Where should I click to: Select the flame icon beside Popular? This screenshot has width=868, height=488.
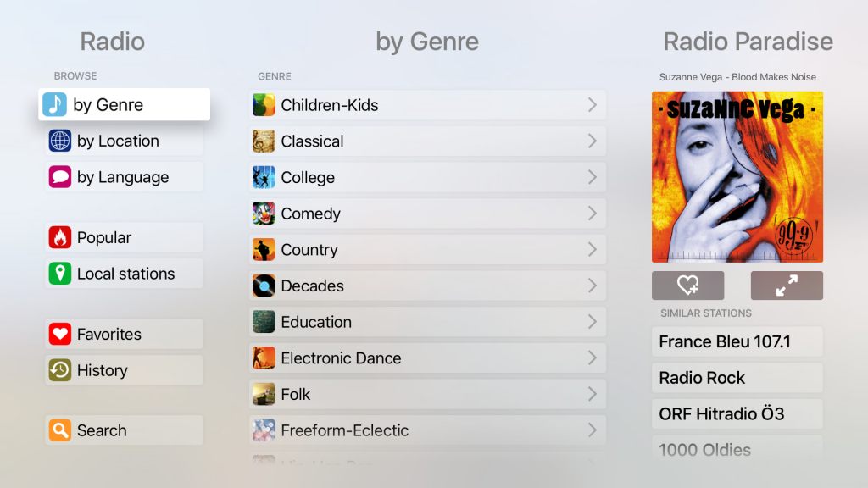click(x=58, y=237)
